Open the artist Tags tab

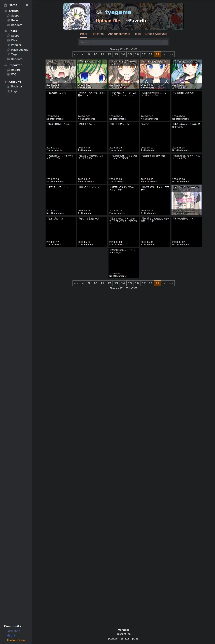[x=138, y=34]
